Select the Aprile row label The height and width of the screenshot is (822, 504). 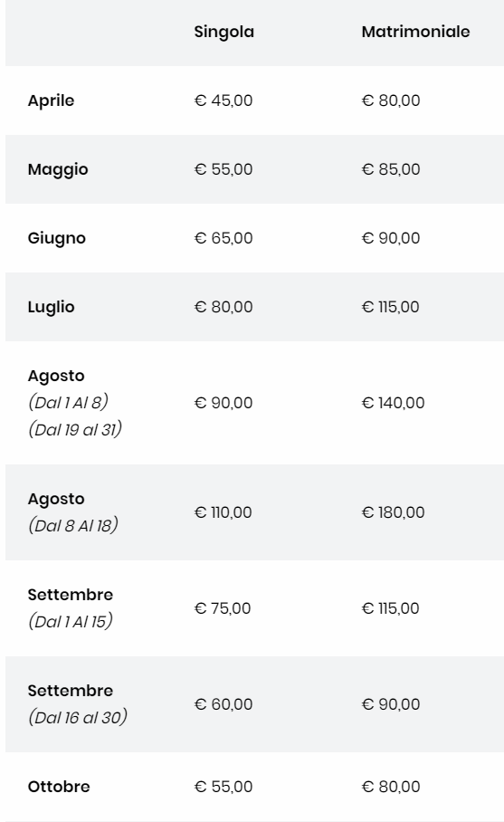(51, 100)
